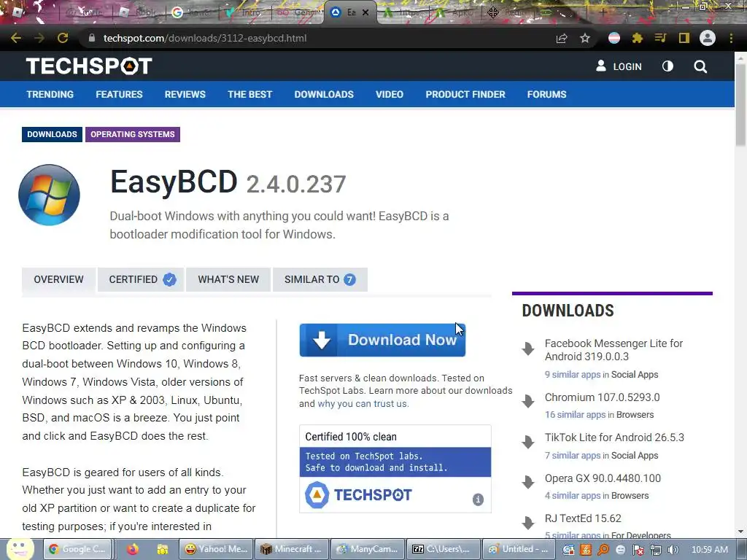This screenshot has width=747, height=560.
Task: Open Yahoo! Messenger from the taskbar
Action: [216, 549]
